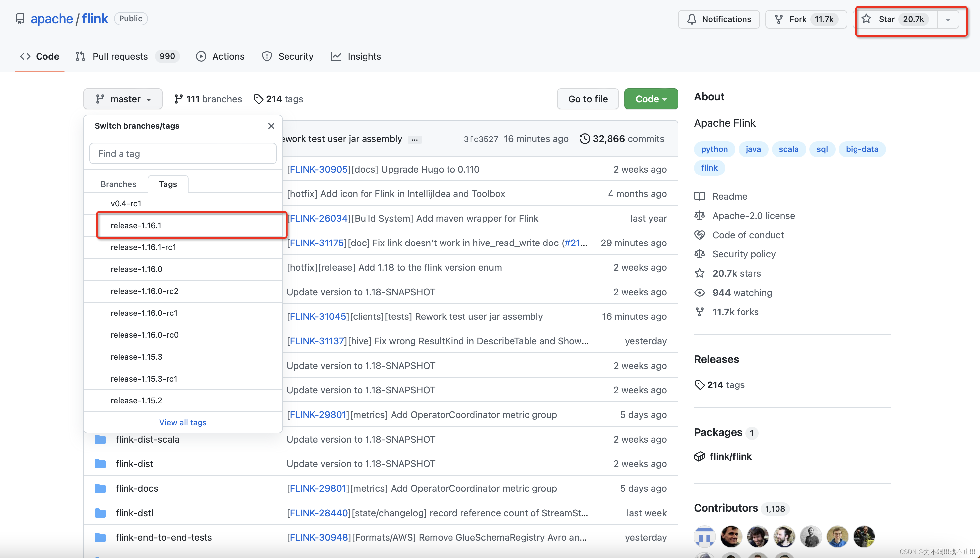The width and height of the screenshot is (980, 558).
Task: Open the flink-end-to-end-tests folder
Action: (x=164, y=537)
